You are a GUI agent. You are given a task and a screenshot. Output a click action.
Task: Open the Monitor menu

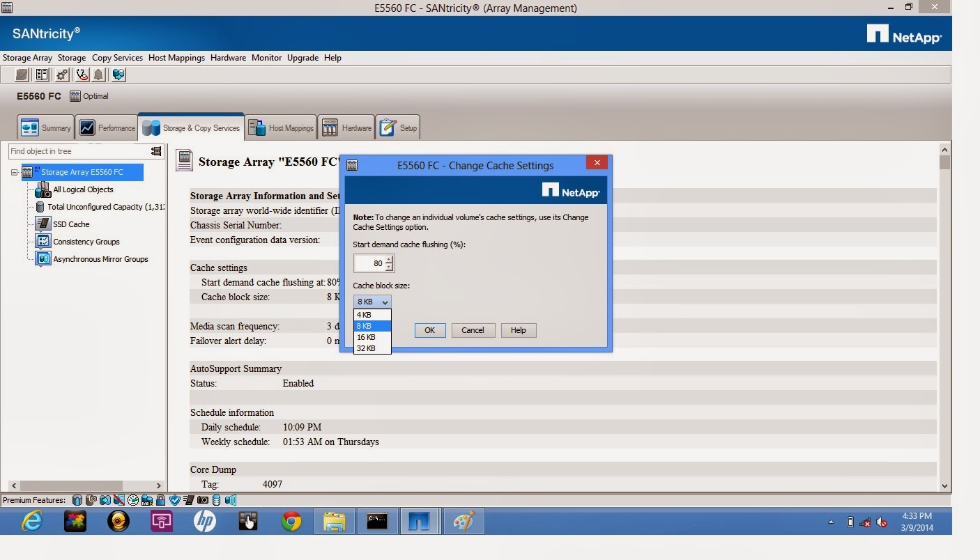click(266, 58)
